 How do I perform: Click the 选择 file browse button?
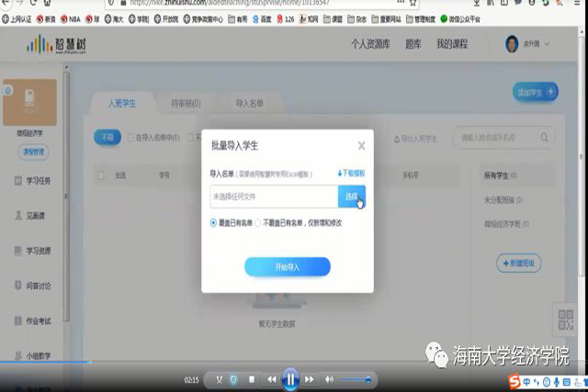[351, 196]
